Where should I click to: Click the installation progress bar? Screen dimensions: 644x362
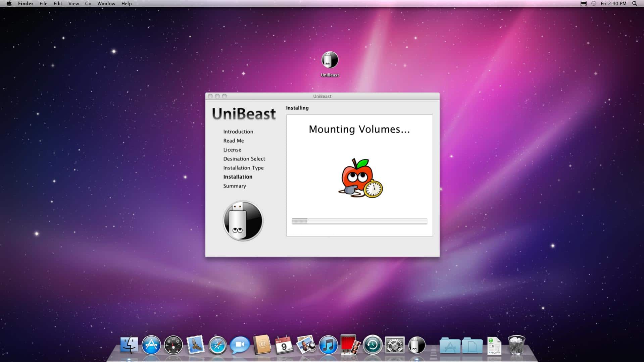pyautogui.click(x=359, y=221)
